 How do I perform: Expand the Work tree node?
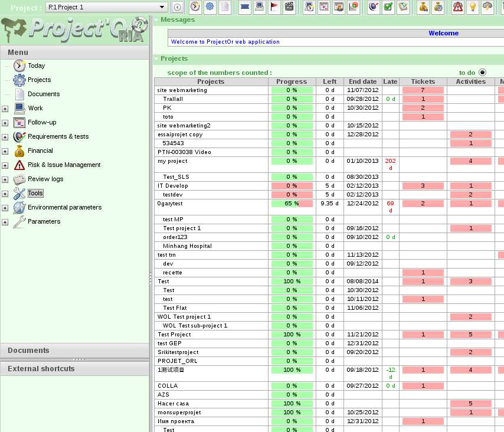click(5, 109)
